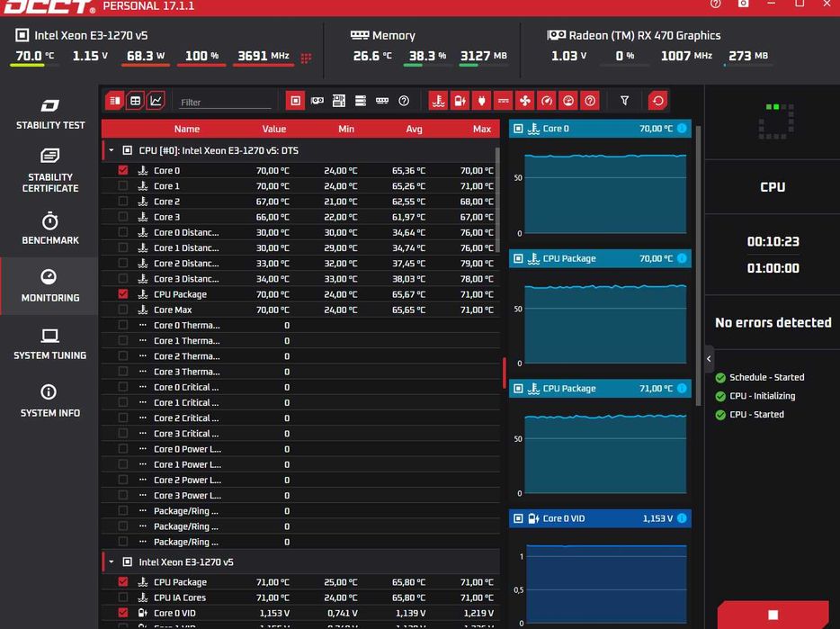Open info on CPU Package 71,00 °C graph
Image resolution: width=840 pixels, height=629 pixels.
click(682, 388)
